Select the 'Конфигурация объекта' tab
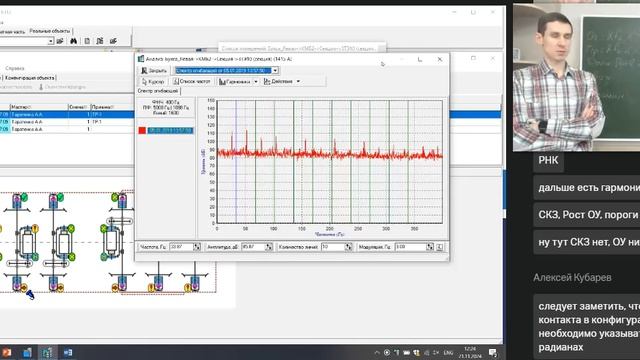This screenshot has width=640, height=360. point(30,78)
